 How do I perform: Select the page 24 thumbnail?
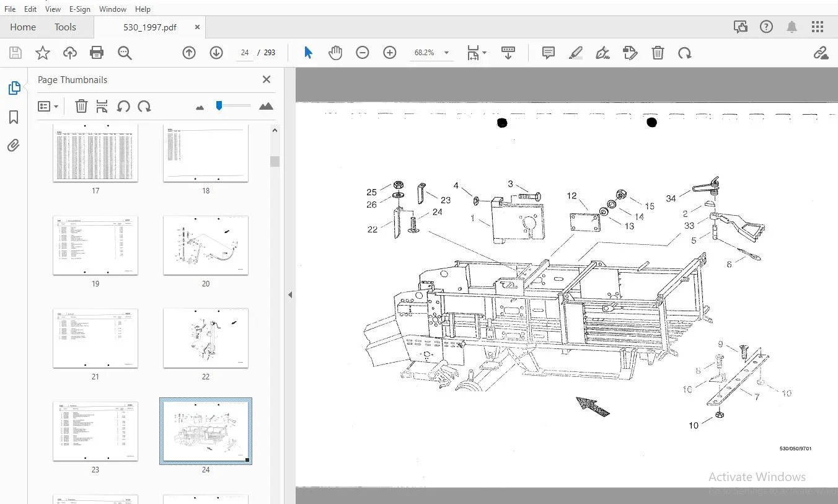coord(206,431)
